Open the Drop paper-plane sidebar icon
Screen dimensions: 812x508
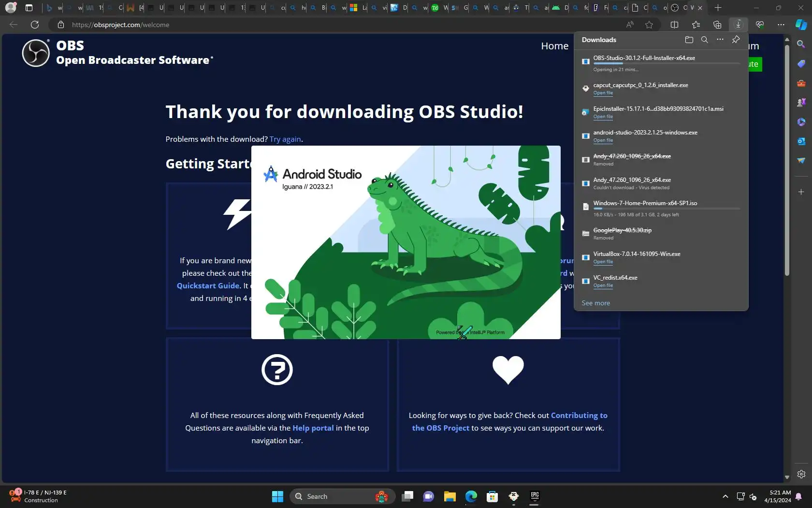click(x=801, y=161)
